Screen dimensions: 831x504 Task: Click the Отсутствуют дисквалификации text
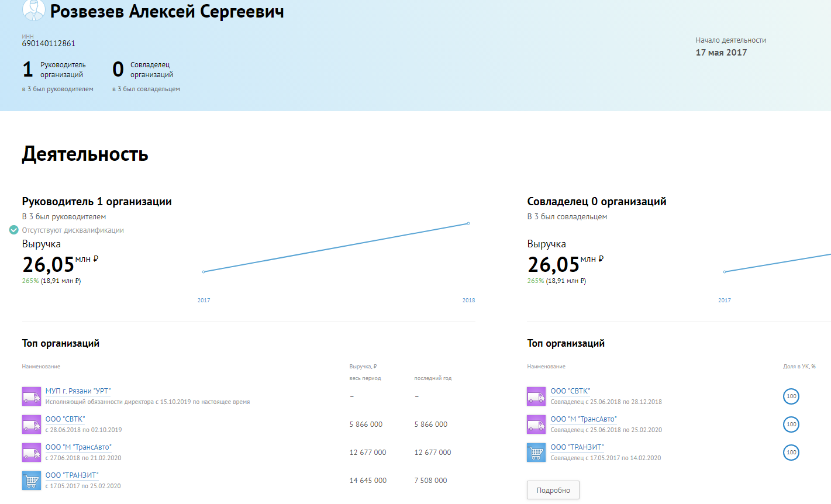click(x=73, y=230)
